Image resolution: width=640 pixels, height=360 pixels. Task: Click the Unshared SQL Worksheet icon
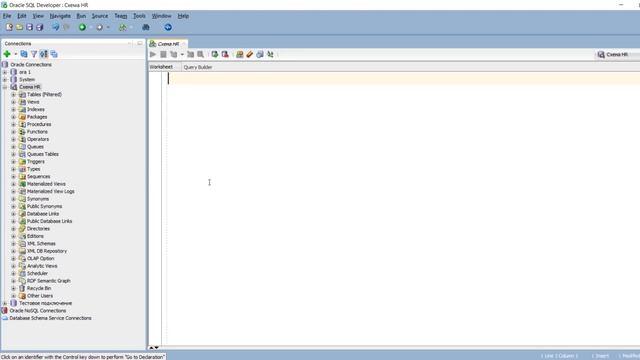click(240, 54)
